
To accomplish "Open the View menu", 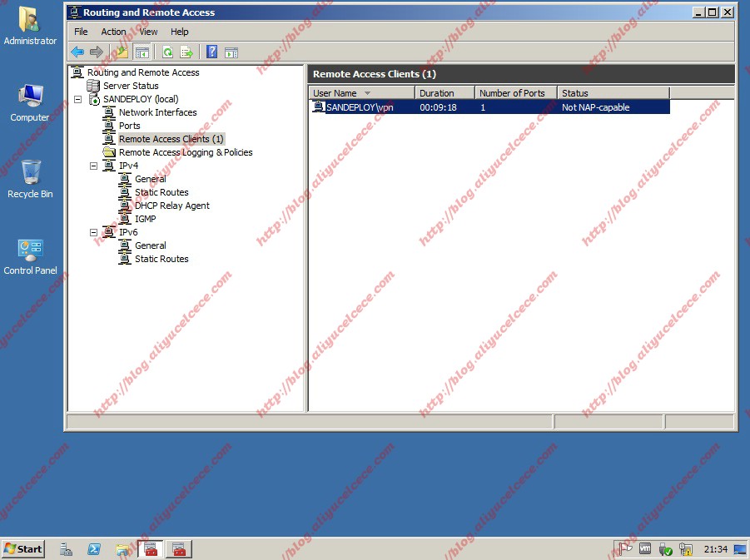I will tap(148, 32).
